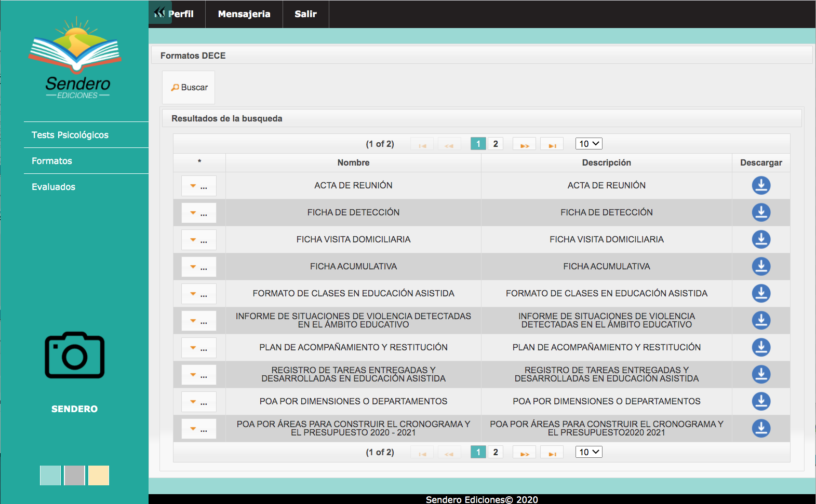Choose the cream yellow theme swatch
816x504 pixels.
(99, 475)
